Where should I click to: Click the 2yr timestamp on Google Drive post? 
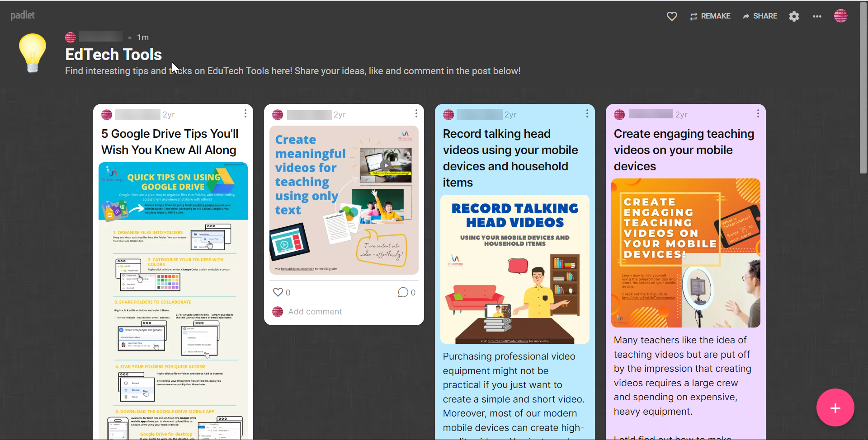pyautogui.click(x=169, y=115)
